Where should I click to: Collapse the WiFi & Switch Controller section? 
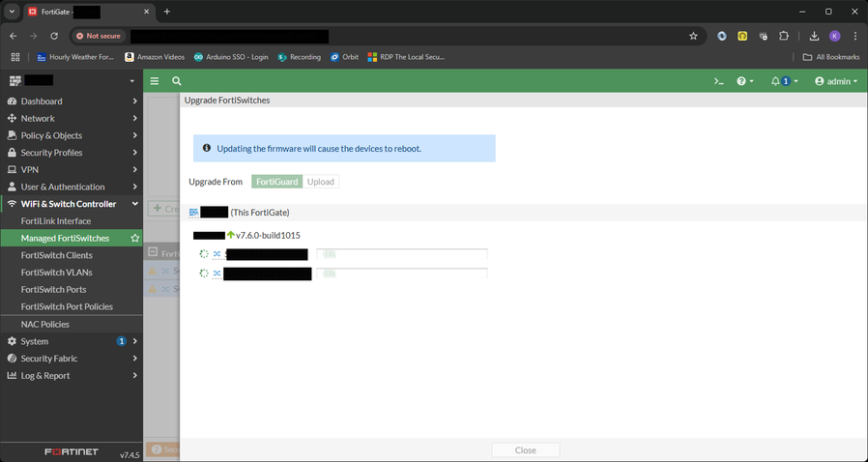[134, 204]
